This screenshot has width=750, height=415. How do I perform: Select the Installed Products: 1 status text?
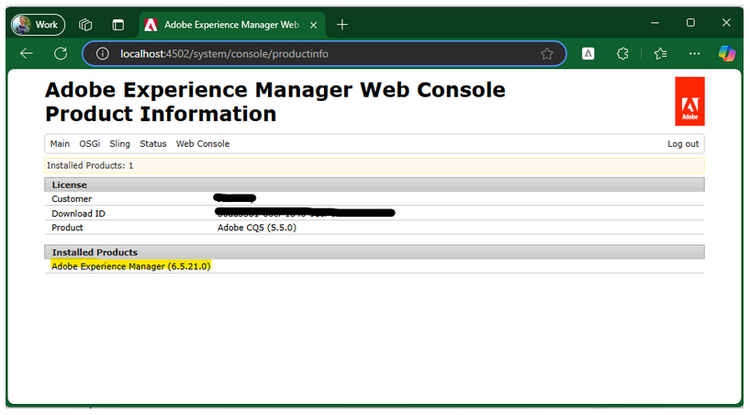[90, 165]
